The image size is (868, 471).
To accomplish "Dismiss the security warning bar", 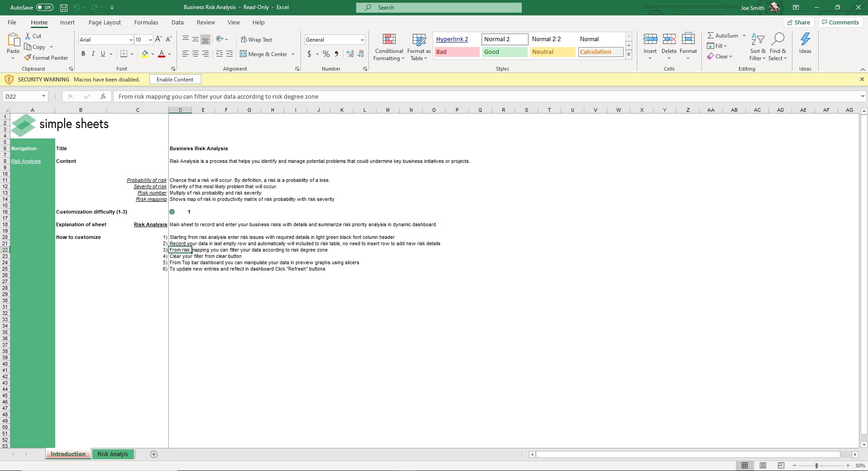I will (x=862, y=79).
